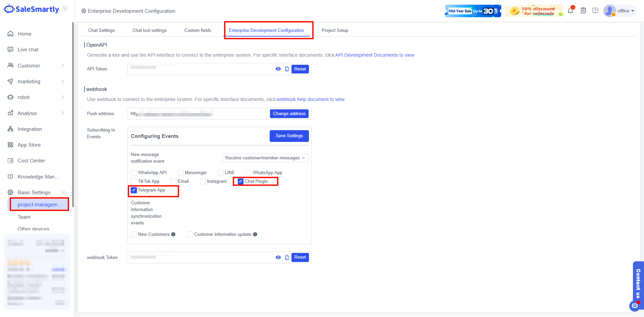Reset the API Token
Image resolution: width=644 pixels, height=317 pixels.
(x=300, y=69)
